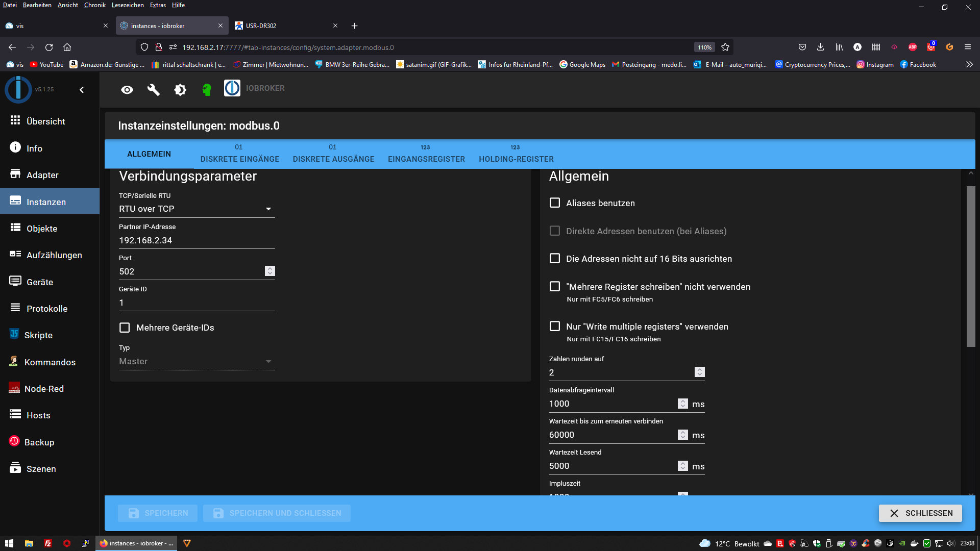The height and width of the screenshot is (551, 980).
Task: Show more bookmarks chevron
Action: coord(969,65)
